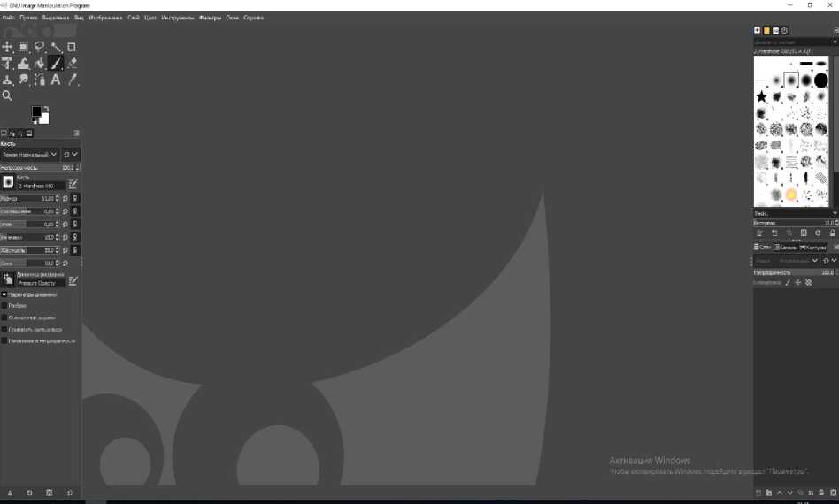Open tool options tab configuration menu
839x504 pixels.
pyautogui.click(x=76, y=134)
